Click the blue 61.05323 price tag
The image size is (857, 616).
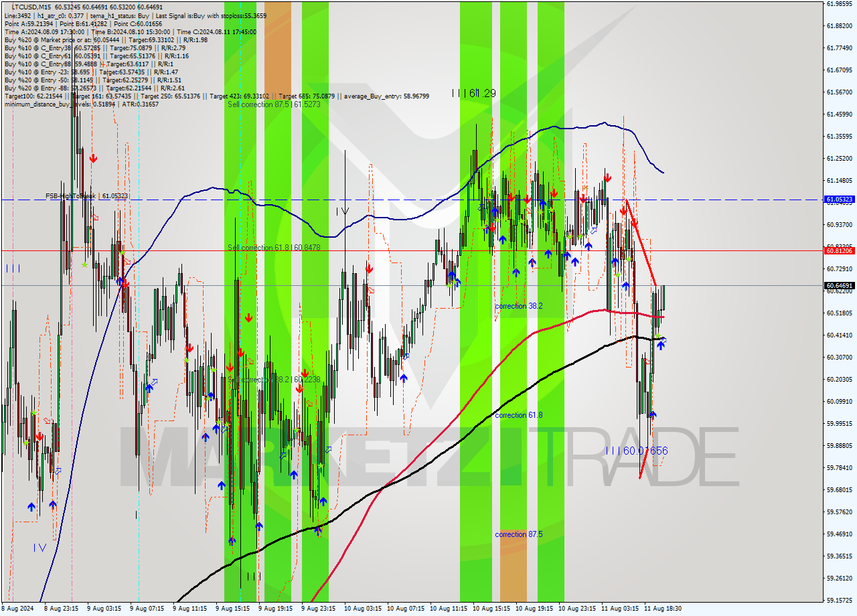coord(840,200)
